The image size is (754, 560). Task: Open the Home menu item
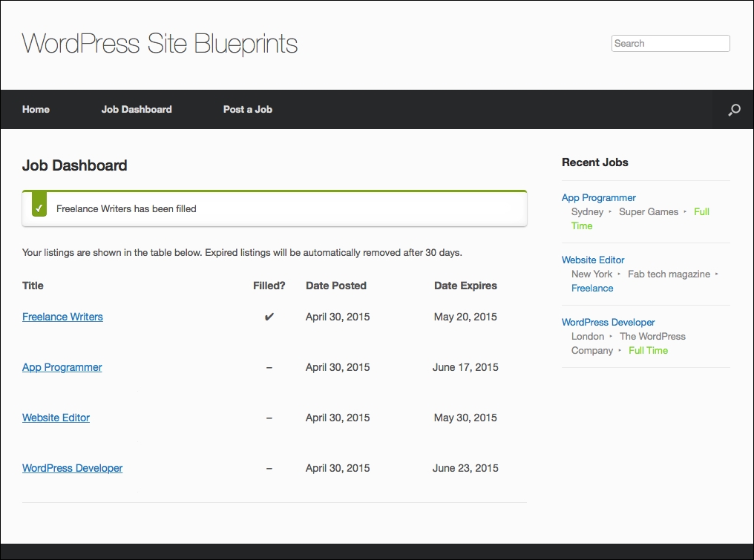point(36,109)
